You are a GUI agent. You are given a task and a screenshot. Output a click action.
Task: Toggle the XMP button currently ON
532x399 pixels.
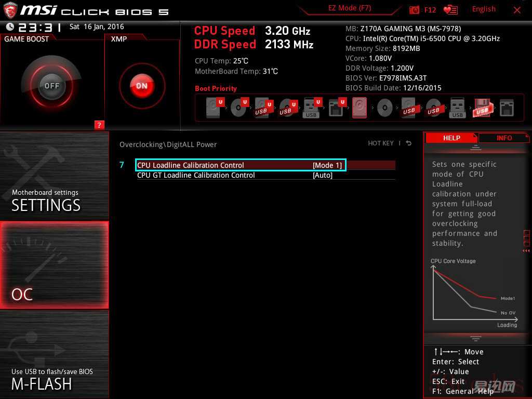142,86
